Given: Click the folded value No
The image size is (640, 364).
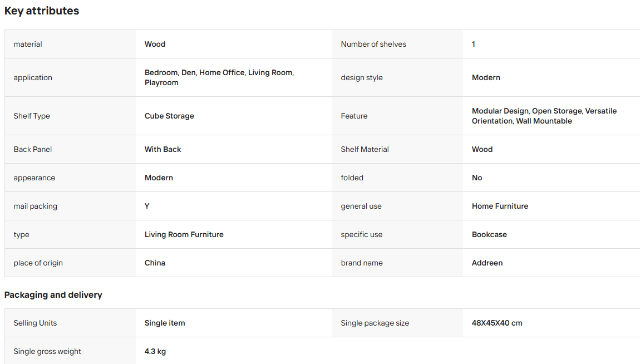Looking at the screenshot, I should click(x=477, y=178).
